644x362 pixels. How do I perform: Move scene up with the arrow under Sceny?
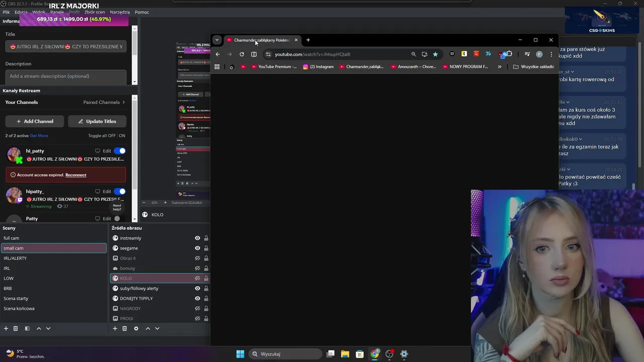[39, 328]
